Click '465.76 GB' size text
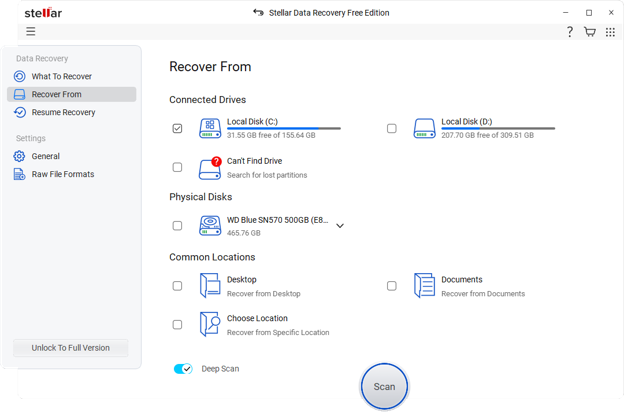624x412 pixels. click(244, 233)
